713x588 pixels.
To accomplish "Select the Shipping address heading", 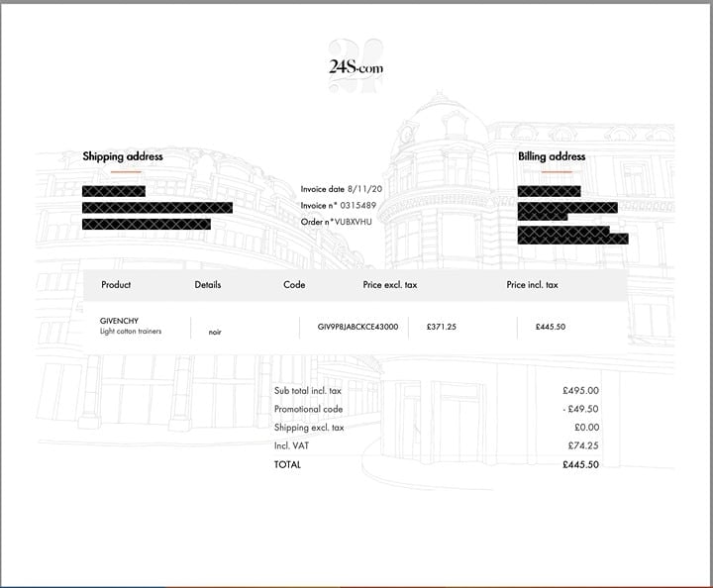I will point(123,156).
